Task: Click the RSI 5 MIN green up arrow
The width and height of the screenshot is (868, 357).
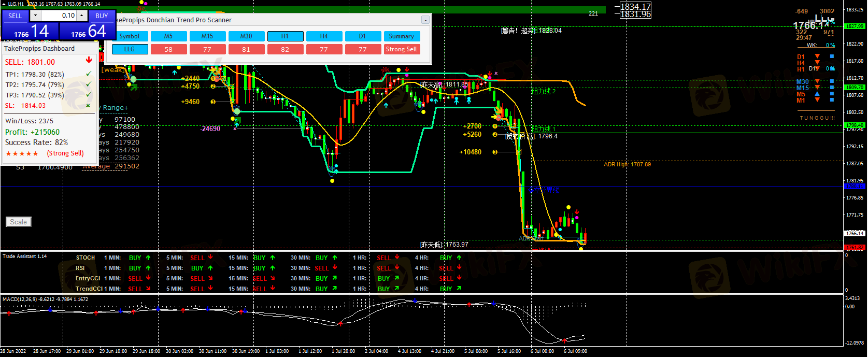Action: coord(210,268)
